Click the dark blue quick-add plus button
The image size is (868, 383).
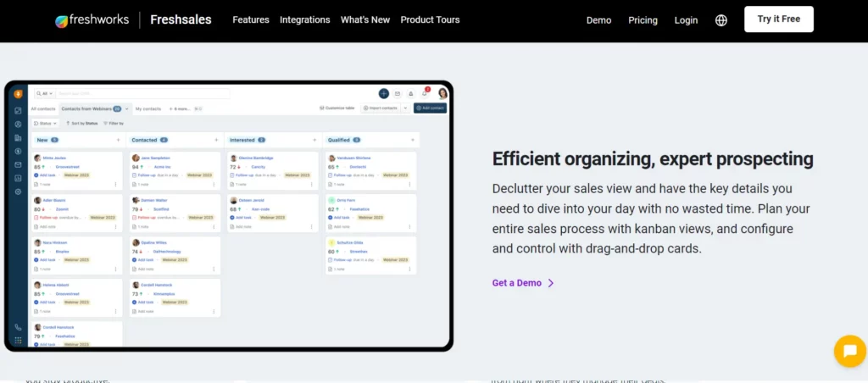384,93
